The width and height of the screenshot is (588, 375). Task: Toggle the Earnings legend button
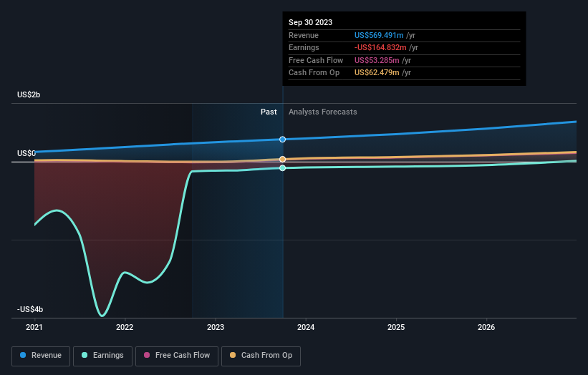click(x=102, y=356)
